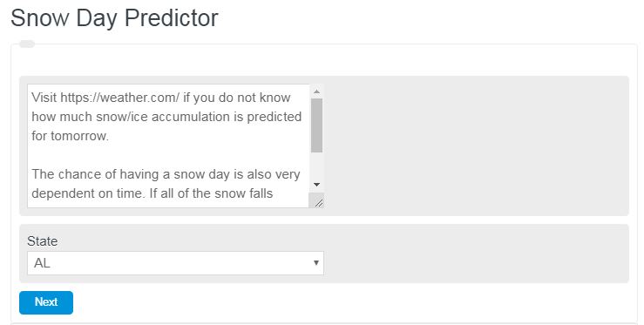Click the https://weather.com/ URL text
Screen dimensions: 644x325
[120, 98]
